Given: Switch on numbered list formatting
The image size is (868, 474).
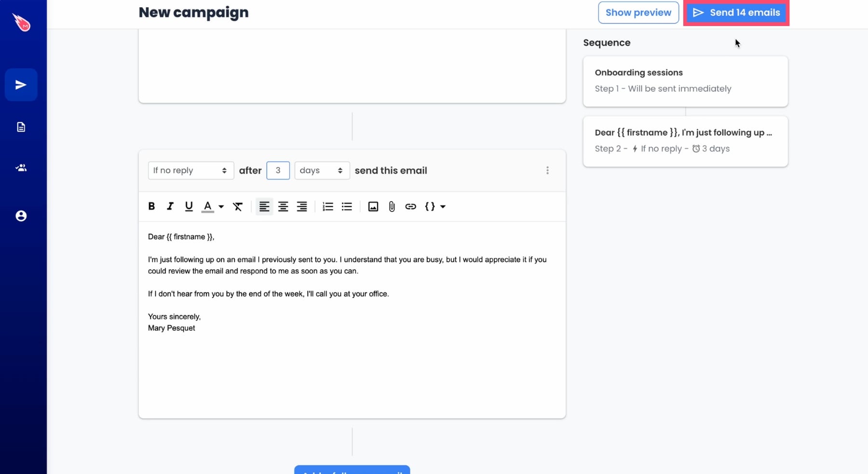Looking at the screenshot, I should click(328, 206).
